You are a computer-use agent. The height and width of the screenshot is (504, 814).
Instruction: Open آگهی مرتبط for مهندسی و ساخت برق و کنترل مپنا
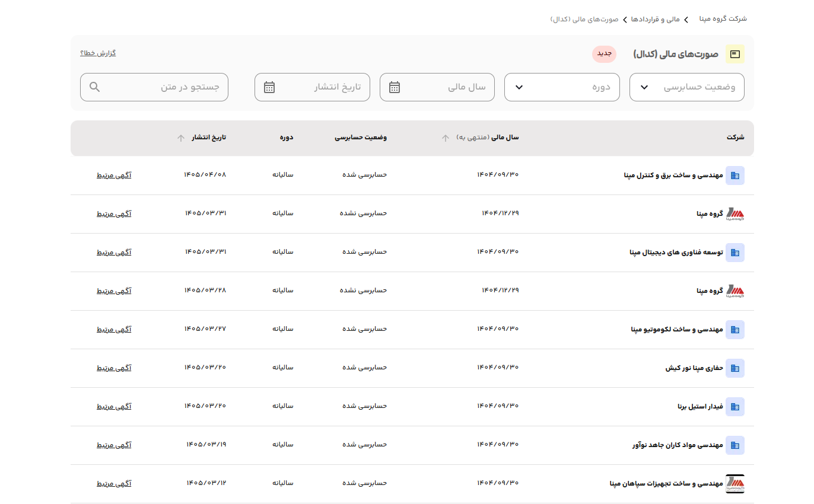pyautogui.click(x=115, y=176)
